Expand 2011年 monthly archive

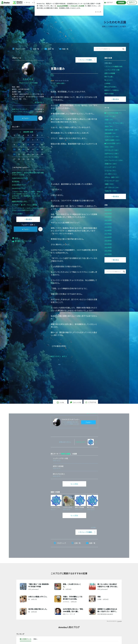(x=108, y=254)
